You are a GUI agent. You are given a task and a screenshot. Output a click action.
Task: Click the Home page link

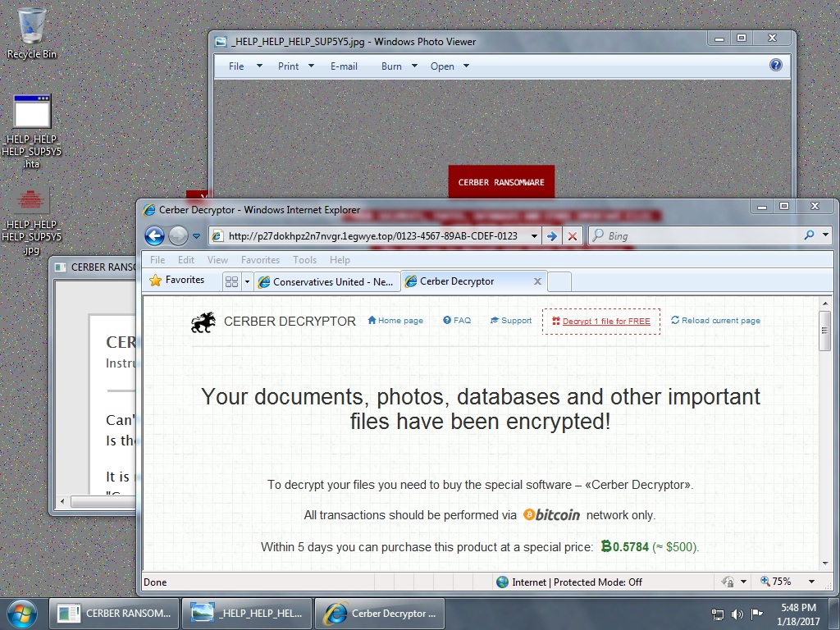point(395,321)
